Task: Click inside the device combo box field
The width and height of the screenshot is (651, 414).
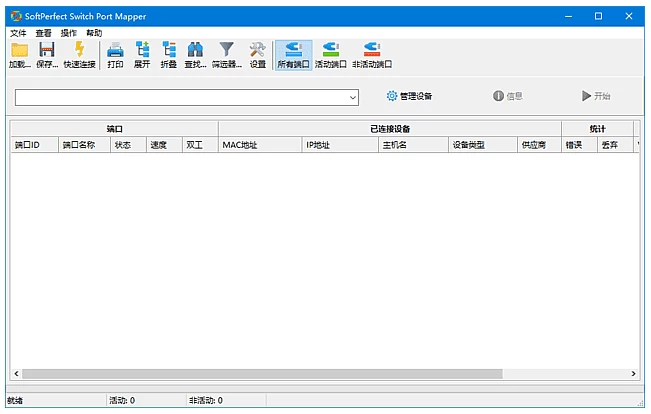Action: pyautogui.click(x=180, y=97)
